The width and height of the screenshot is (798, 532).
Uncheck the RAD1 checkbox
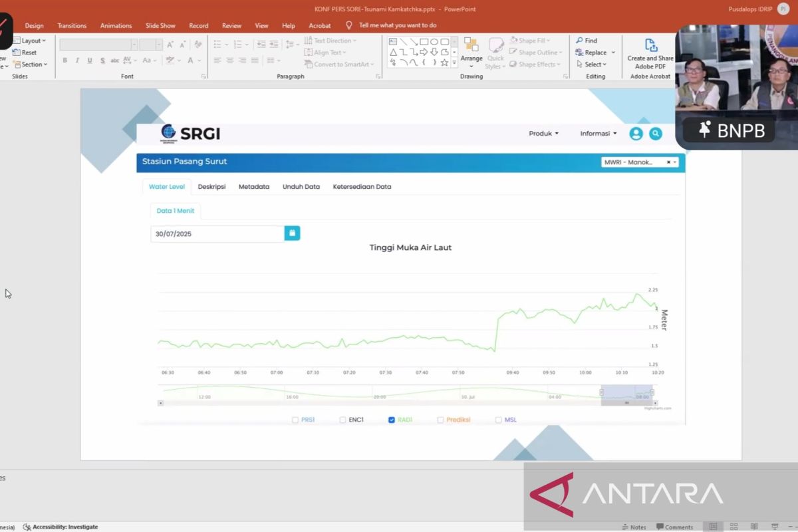(392, 420)
